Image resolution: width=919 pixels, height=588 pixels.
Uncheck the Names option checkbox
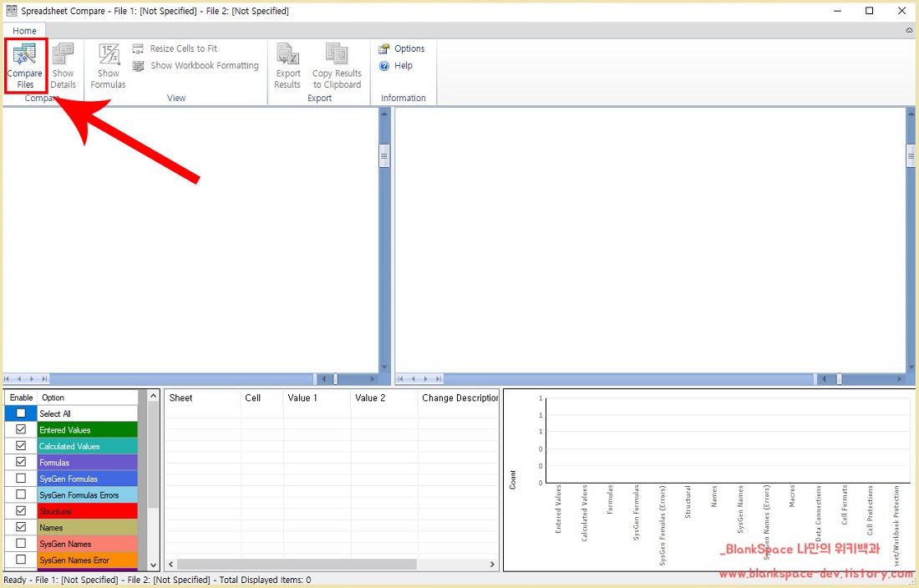[21, 527]
